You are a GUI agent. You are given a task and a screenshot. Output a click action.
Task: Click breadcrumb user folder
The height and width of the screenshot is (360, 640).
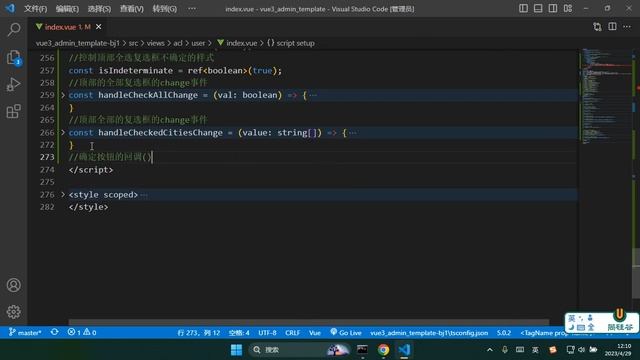(198, 43)
